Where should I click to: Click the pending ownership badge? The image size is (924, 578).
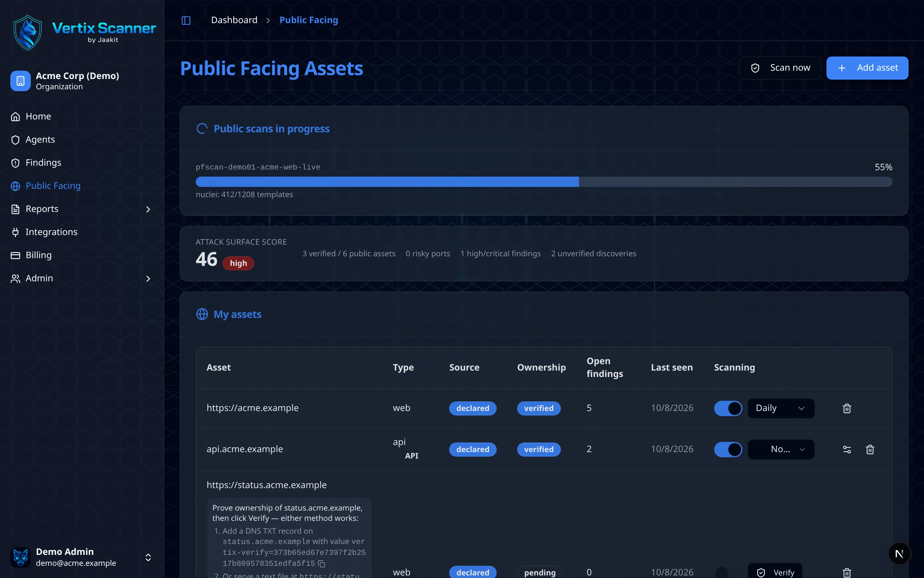point(540,572)
